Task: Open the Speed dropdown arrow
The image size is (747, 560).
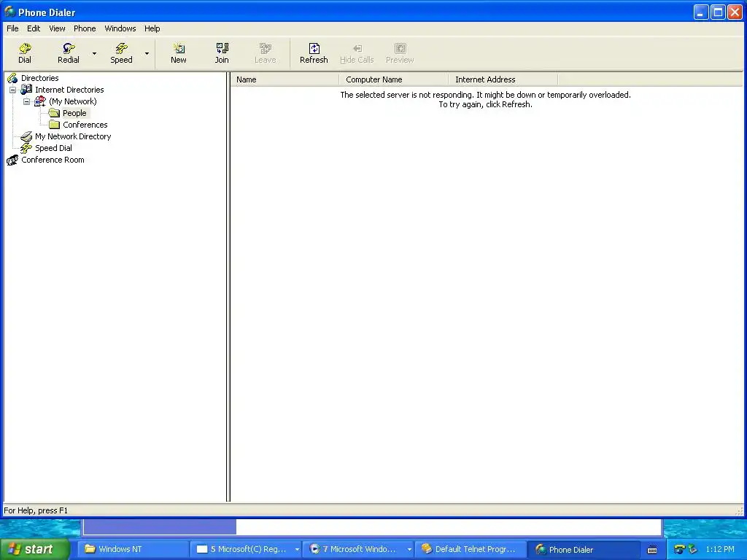Action: [x=147, y=53]
